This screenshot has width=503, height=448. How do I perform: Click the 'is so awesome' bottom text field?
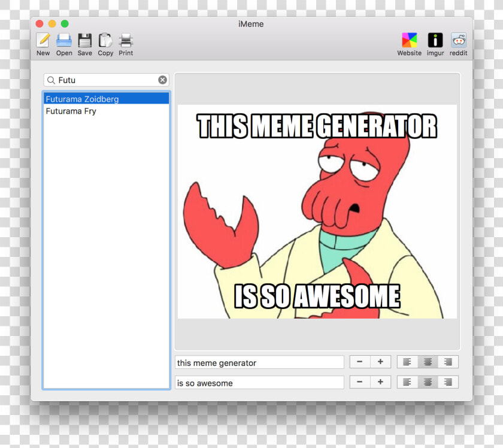click(x=259, y=383)
